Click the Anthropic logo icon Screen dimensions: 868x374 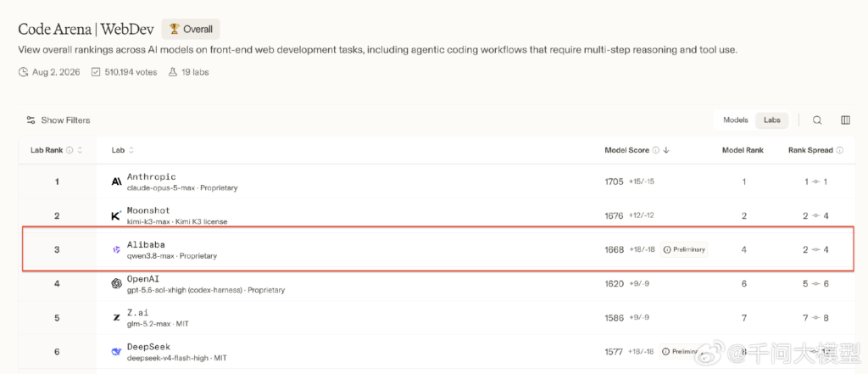116,181
